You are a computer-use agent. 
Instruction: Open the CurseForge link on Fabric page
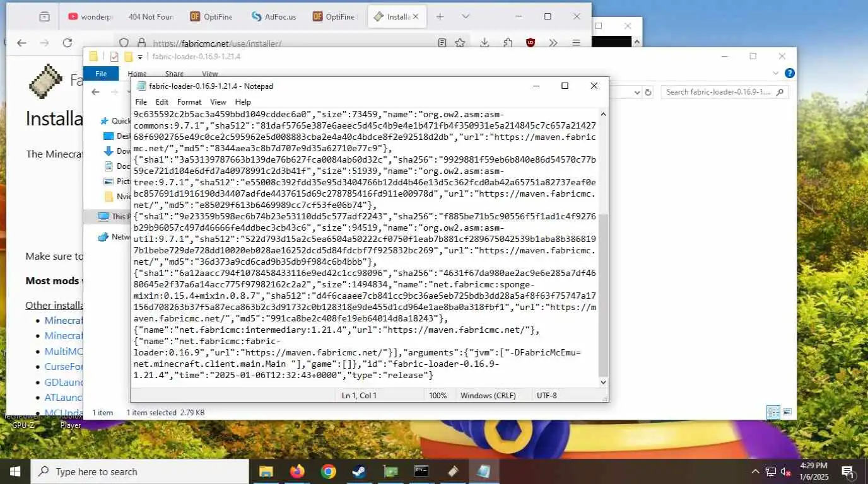[x=64, y=366]
